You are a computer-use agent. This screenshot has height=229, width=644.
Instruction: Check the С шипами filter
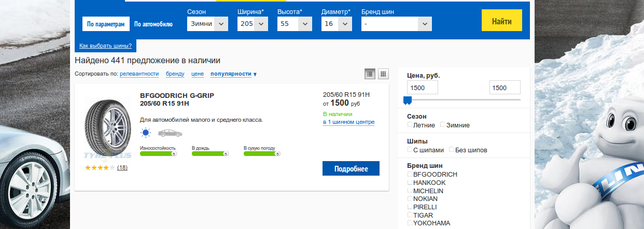[410, 150]
